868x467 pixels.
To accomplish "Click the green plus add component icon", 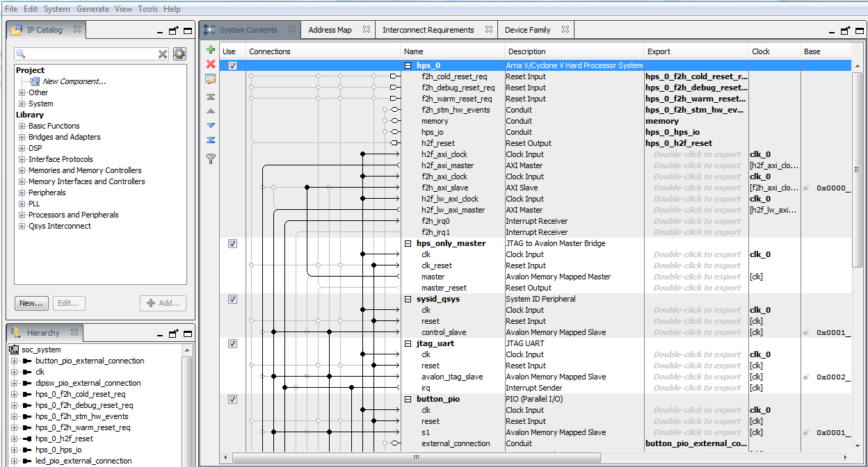I will (211, 50).
